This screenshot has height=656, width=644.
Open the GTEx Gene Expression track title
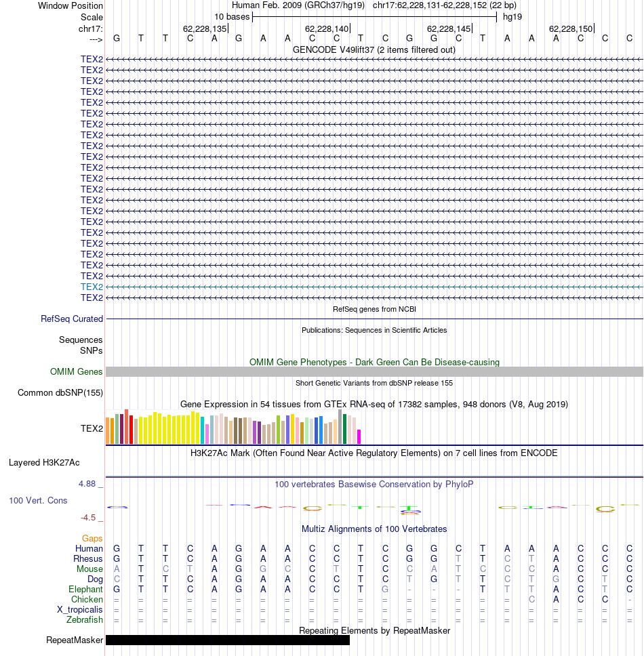coord(374,404)
